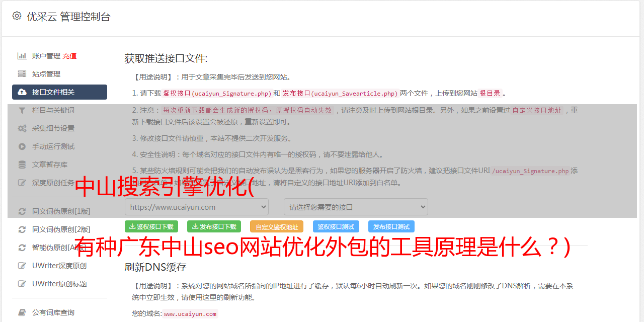Click the book icon beside 公有词库查询

(x=22, y=312)
